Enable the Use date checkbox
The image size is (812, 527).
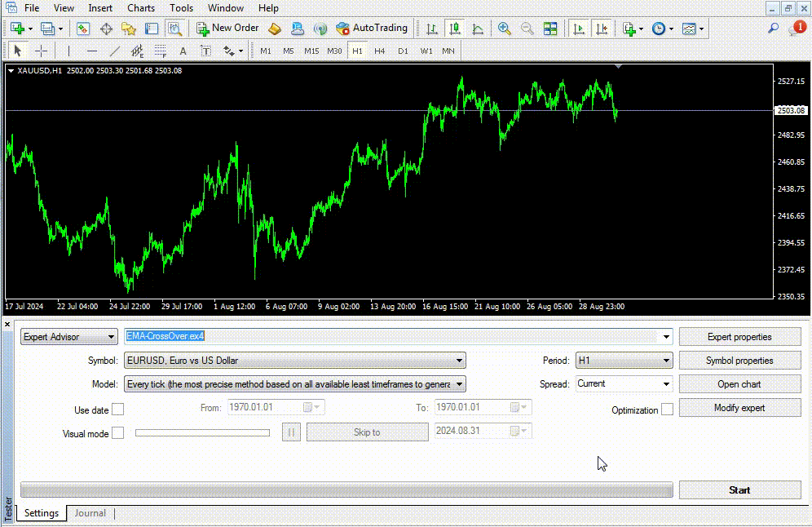click(117, 410)
